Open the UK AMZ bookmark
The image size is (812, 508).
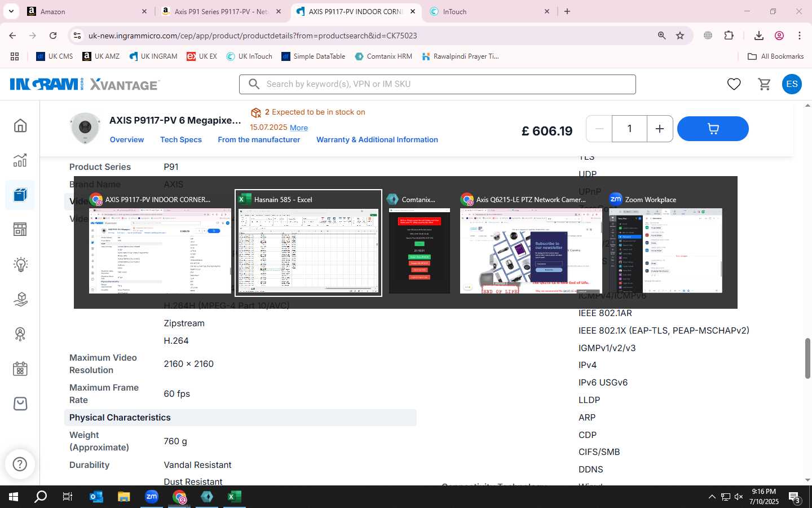point(101,56)
